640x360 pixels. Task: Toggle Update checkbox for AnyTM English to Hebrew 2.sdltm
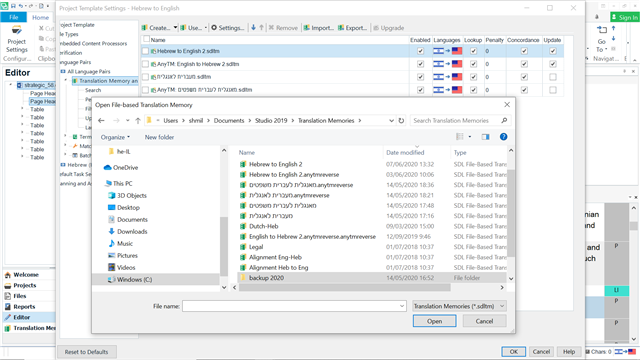coord(553,64)
